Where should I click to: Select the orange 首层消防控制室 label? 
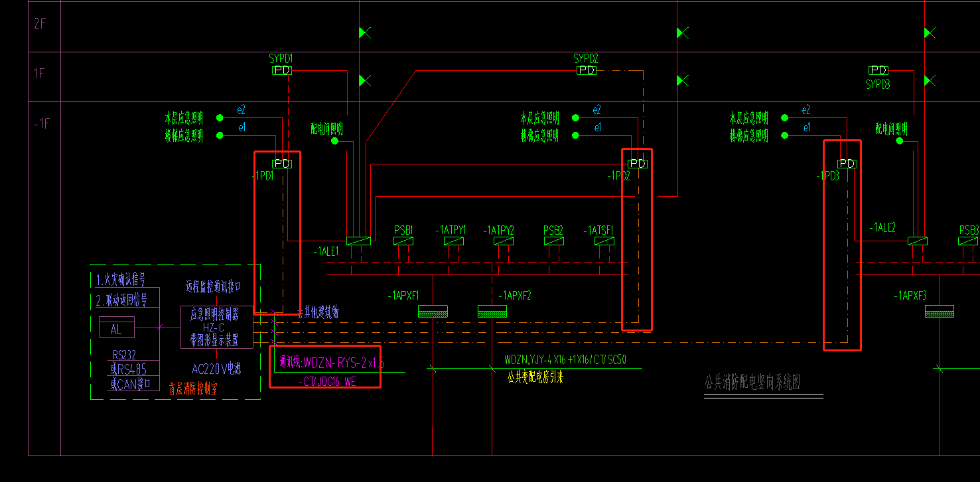(193, 390)
